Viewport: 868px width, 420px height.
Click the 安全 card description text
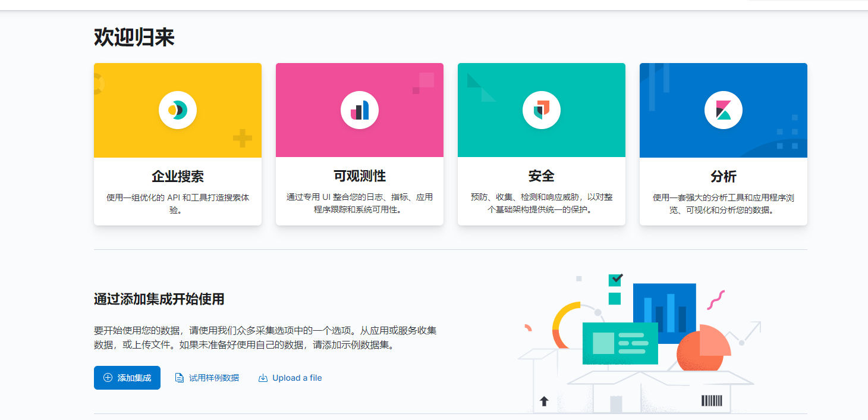tap(542, 203)
